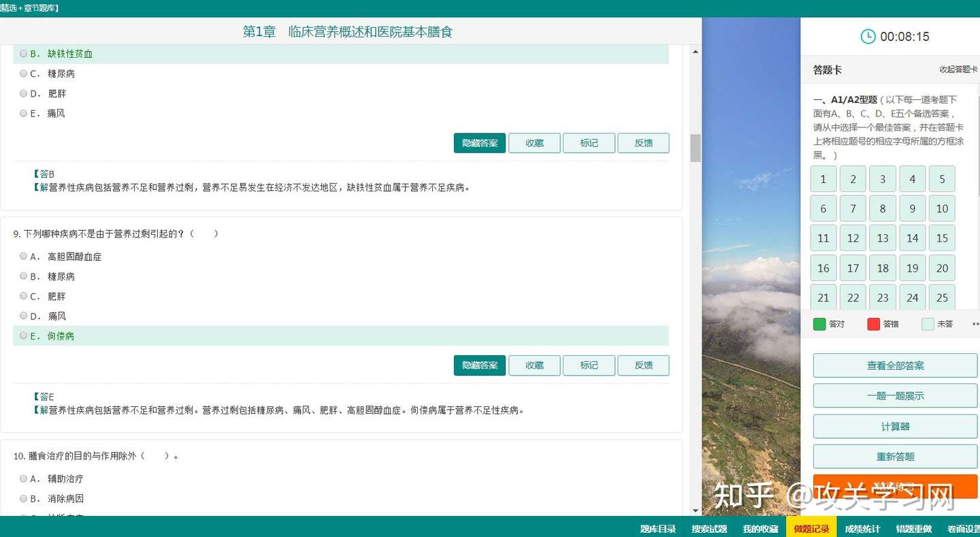The image size is (980, 537).
Task: Jump to question 14 on answer card
Action: tap(913, 238)
